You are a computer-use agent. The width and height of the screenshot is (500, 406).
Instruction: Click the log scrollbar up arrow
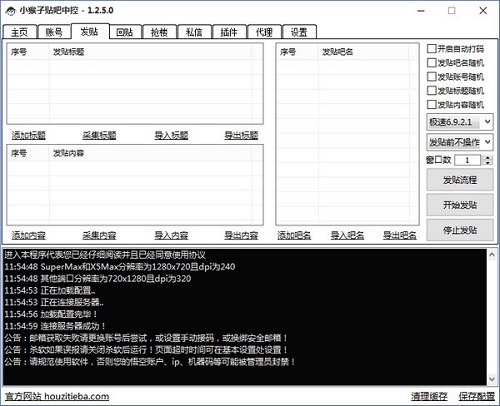coord(492,255)
